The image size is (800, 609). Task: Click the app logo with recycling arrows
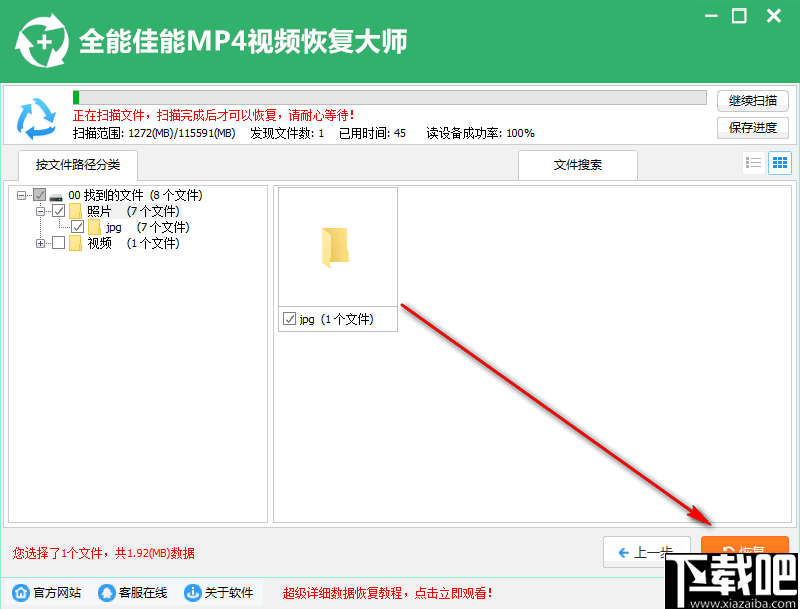click(x=42, y=41)
